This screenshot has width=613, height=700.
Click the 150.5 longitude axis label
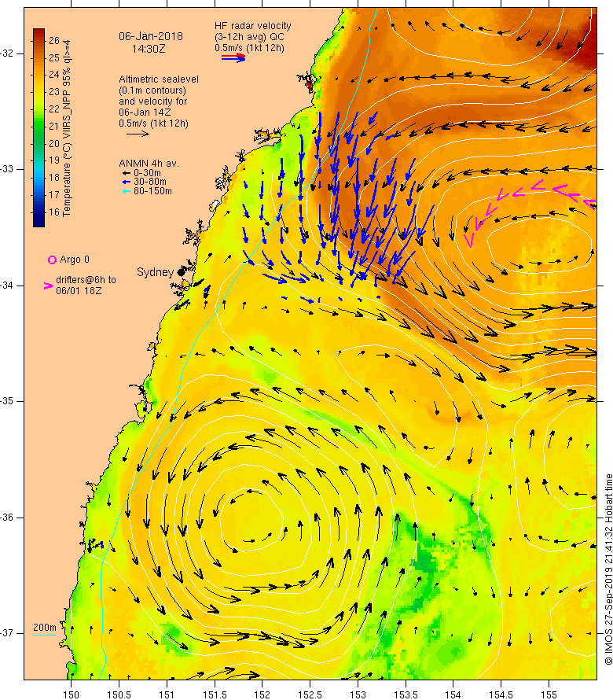pyautogui.click(x=119, y=694)
